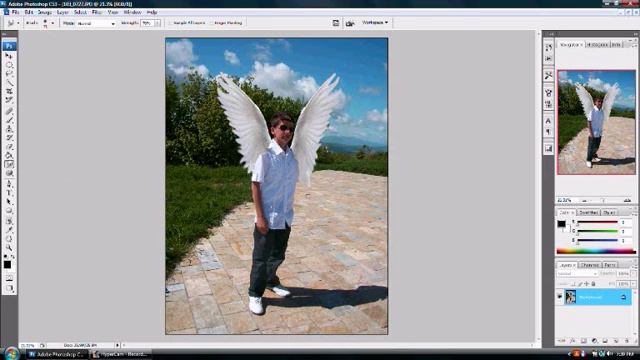Select the Background layer thumbnail
Screen dimensions: 640x360
point(570,297)
